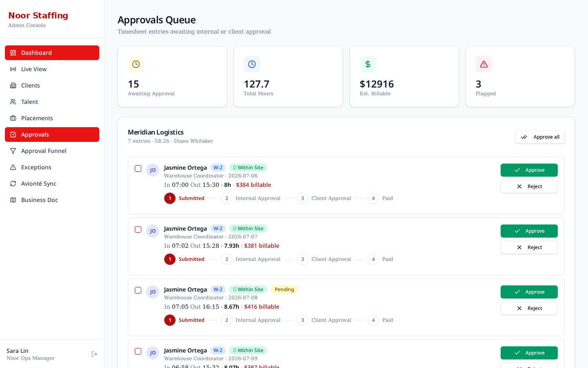Approve the 2026-07-07 timesheet entry
588x368 pixels.
(529, 231)
